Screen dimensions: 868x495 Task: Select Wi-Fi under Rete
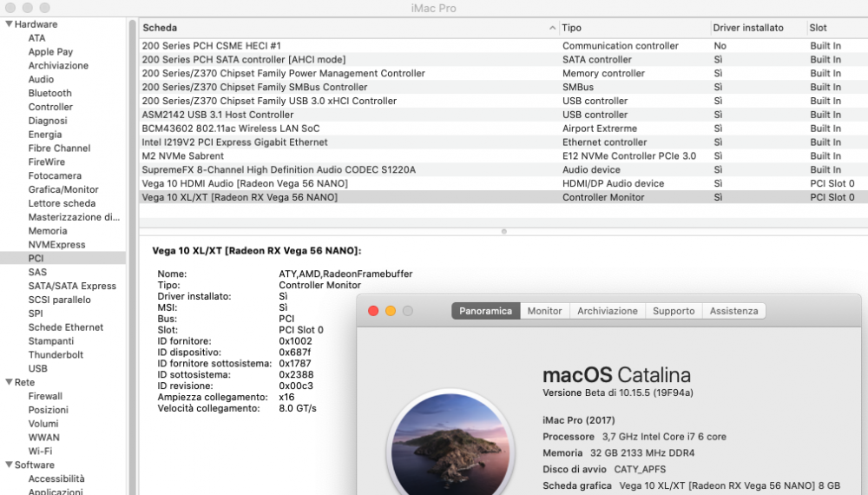click(40, 451)
